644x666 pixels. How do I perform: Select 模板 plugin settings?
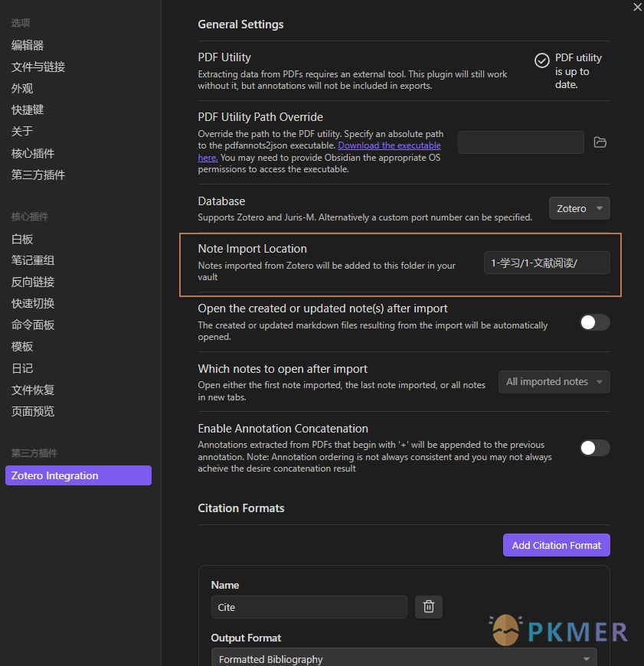22,347
